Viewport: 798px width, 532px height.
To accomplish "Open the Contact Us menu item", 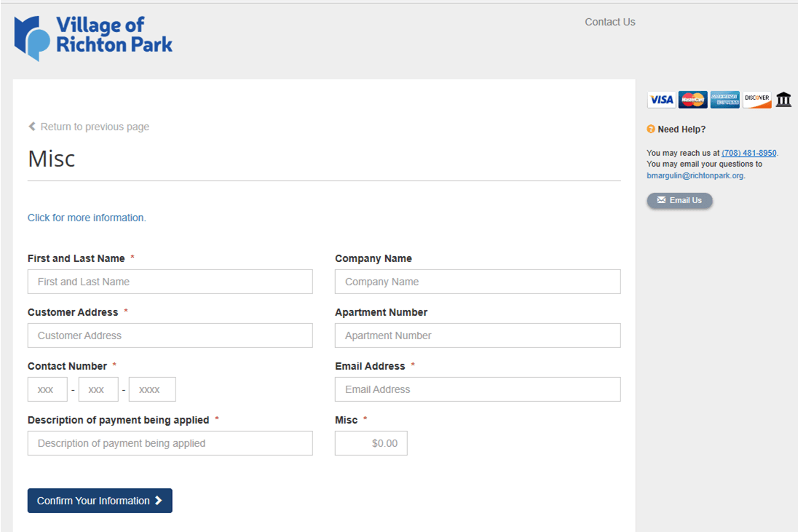I will pos(609,22).
